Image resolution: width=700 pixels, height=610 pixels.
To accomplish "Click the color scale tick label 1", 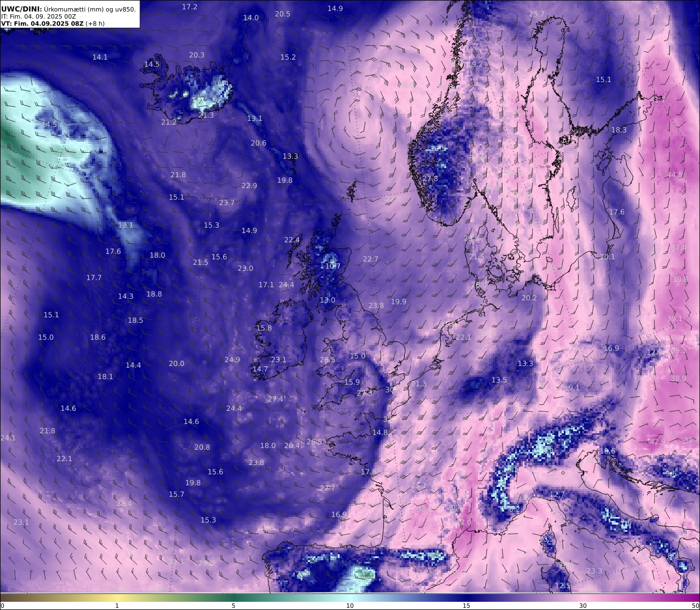I will [117, 606].
